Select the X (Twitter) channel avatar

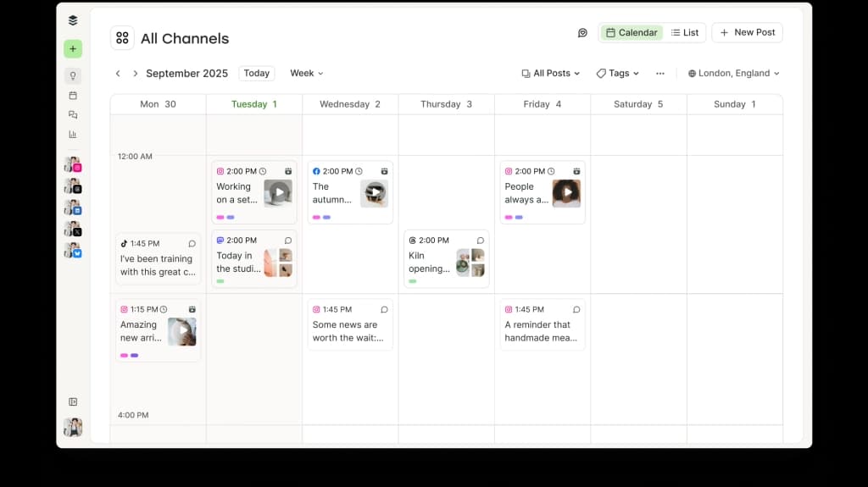coord(73,229)
